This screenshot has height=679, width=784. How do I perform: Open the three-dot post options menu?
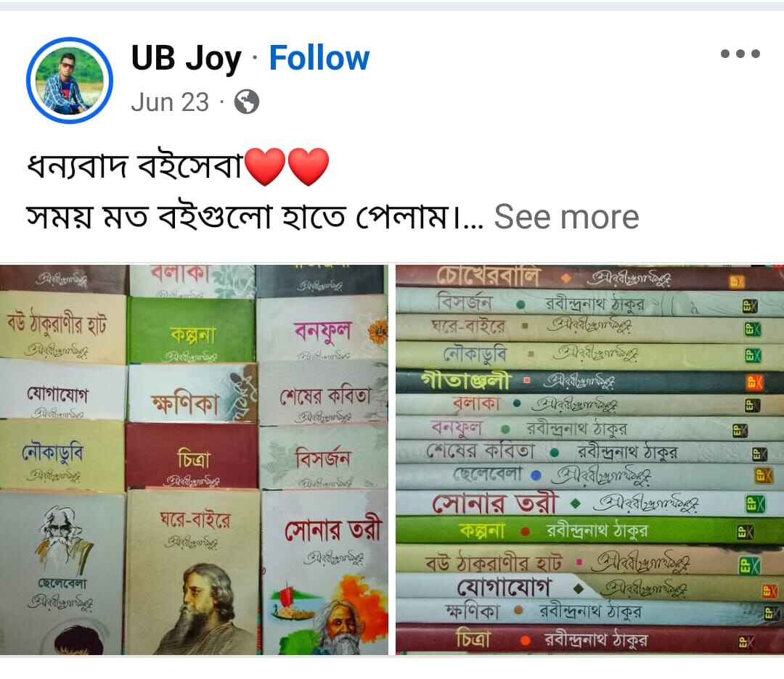pyautogui.click(x=740, y=54)
